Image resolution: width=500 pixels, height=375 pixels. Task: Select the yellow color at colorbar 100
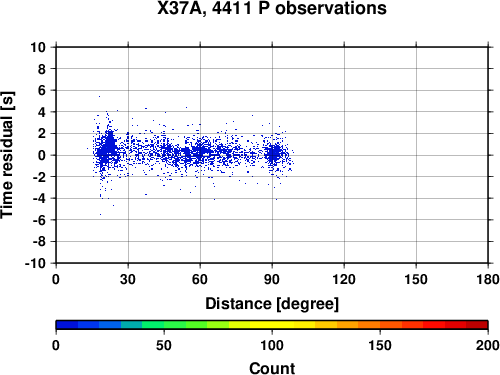click(272, 325)
